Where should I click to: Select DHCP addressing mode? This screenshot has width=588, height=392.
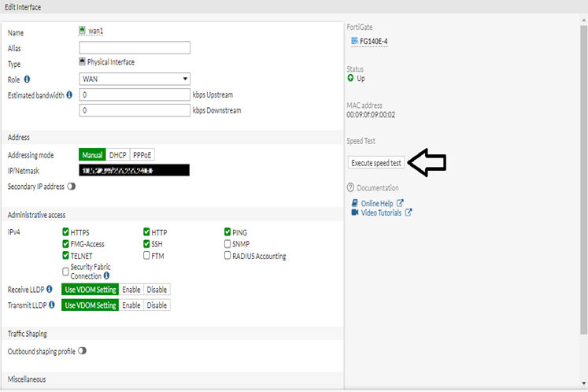coord(118,155)
